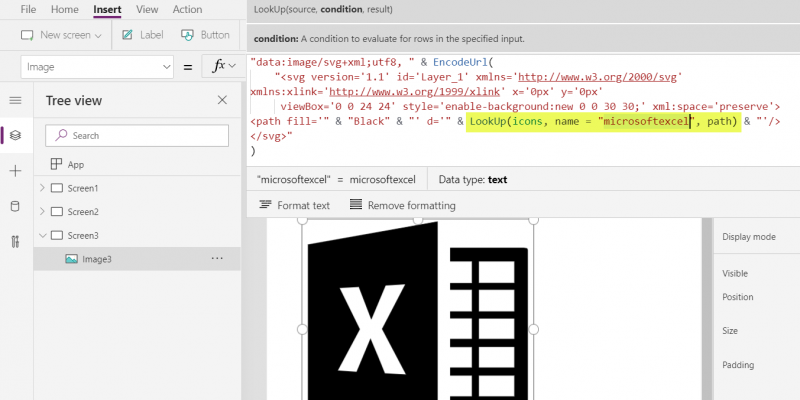This screenshot has width=800, height=400.
Task: Open the Data sources cylinder icon
Action: (15, 206)
